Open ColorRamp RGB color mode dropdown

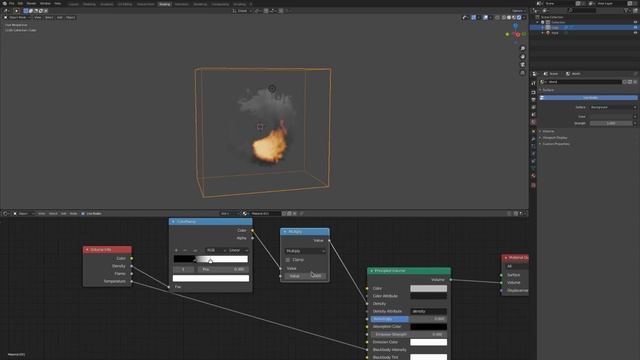(x=216, y=250)
